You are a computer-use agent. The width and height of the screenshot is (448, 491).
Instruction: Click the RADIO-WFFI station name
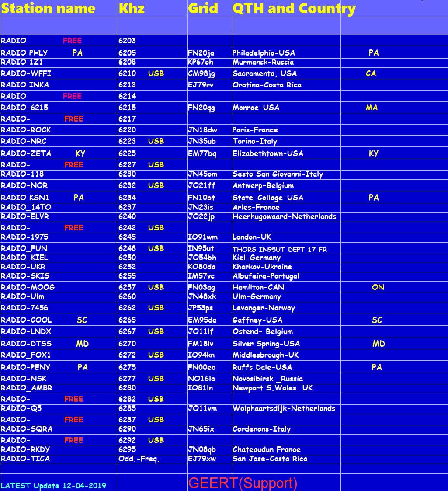click(x=26, y=73)
